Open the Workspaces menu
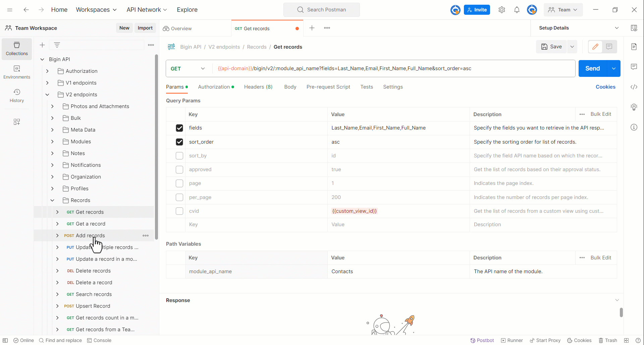Screen dimensions: 644x345 (96, 10)
